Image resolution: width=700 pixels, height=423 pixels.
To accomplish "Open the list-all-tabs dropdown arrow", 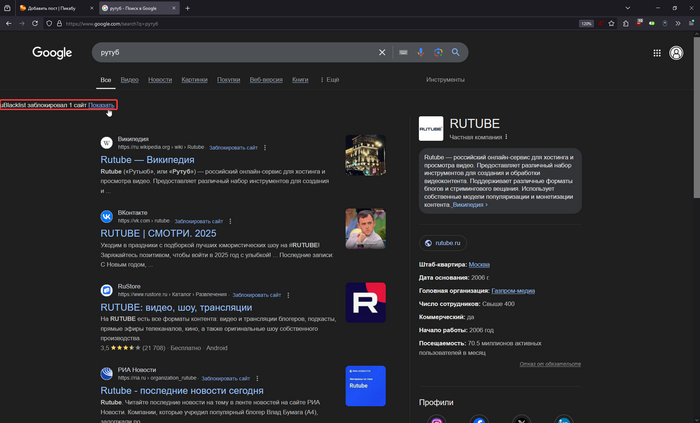I will tap(627, 8).
